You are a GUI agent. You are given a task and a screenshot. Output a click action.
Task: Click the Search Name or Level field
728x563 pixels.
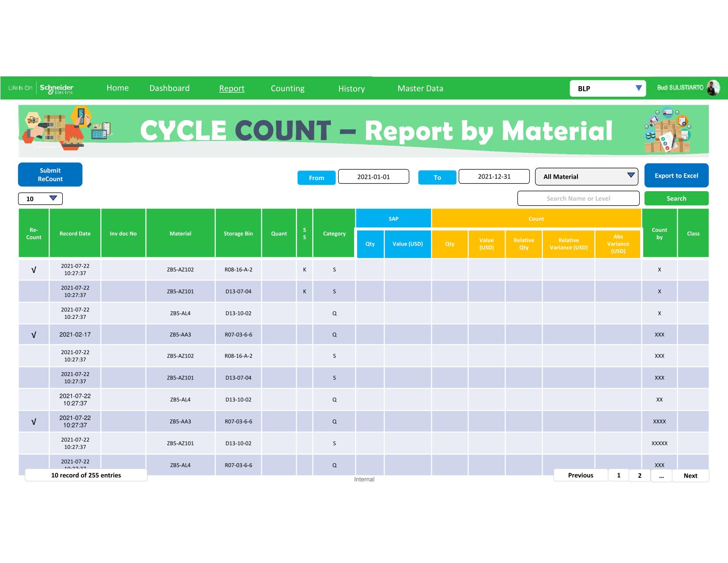(578, 199)
